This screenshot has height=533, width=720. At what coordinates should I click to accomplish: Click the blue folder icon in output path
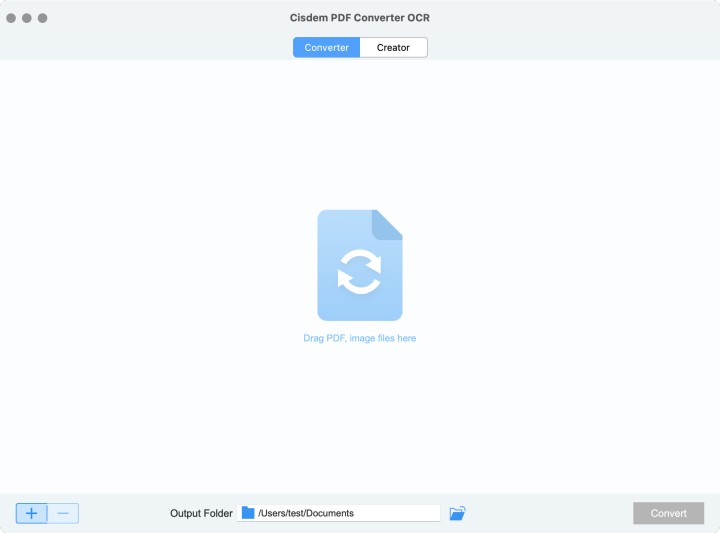pos(248,513)
